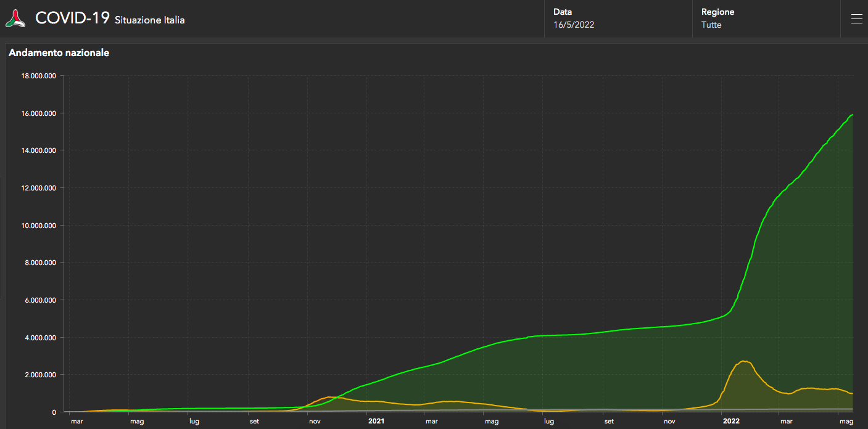The image size is (868, 429).
Task: Click the COVID-19 dashboard title
Action: coord(72,18)
